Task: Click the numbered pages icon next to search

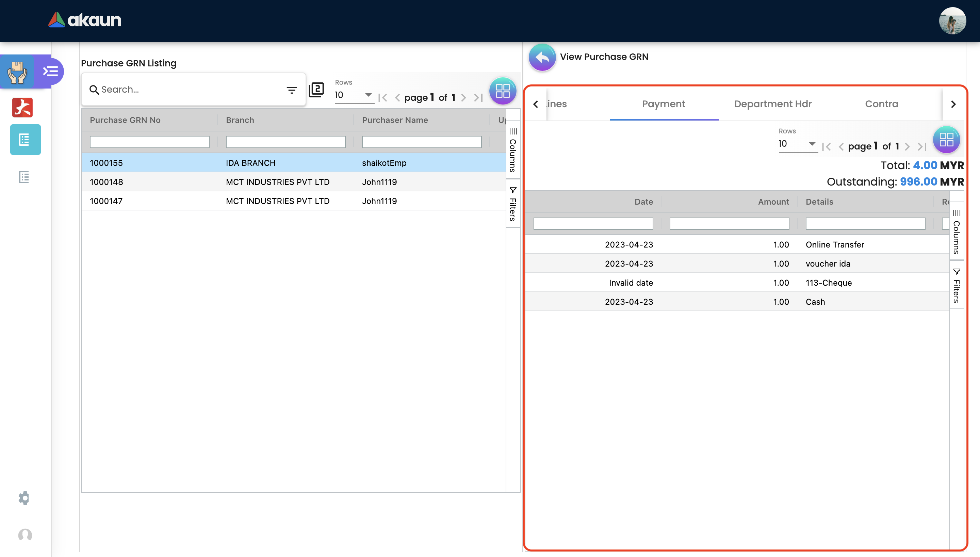Action: tap(316, 90)
